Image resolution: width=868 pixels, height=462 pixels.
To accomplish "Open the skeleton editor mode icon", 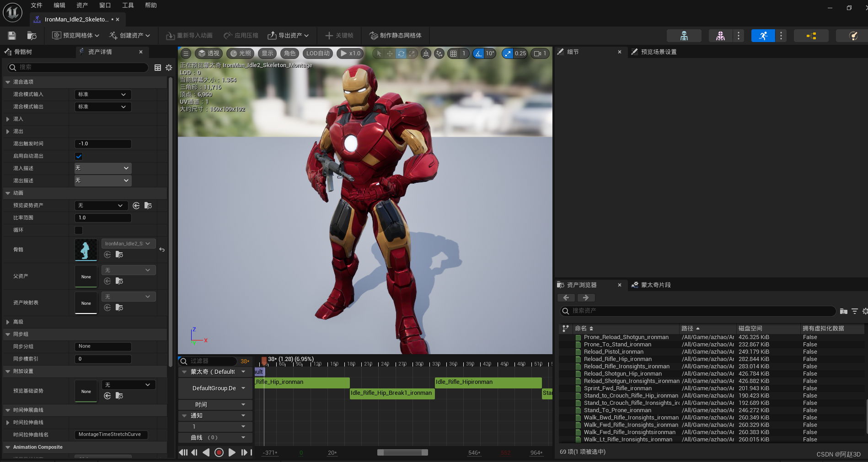I will click(684, 36).
